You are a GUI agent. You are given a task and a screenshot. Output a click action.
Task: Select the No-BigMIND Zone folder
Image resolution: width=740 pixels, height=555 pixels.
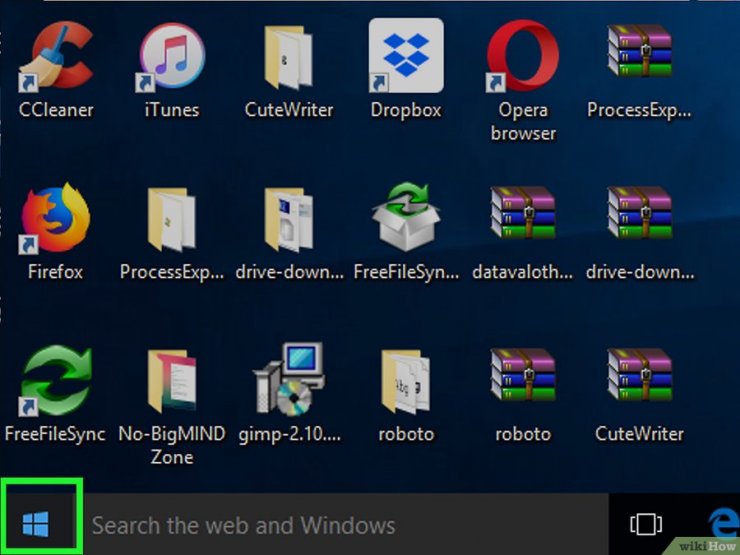pyautogui.click(x=171, y=381)
